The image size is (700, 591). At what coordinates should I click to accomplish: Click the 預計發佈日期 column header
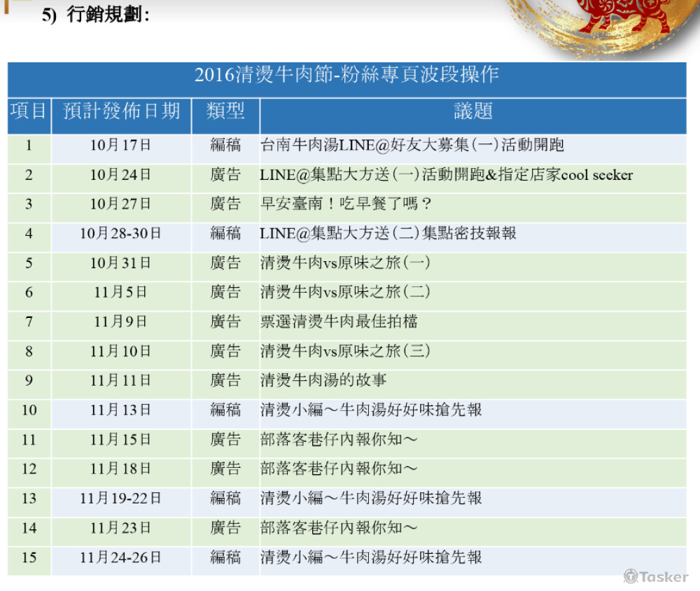(121, 111)
